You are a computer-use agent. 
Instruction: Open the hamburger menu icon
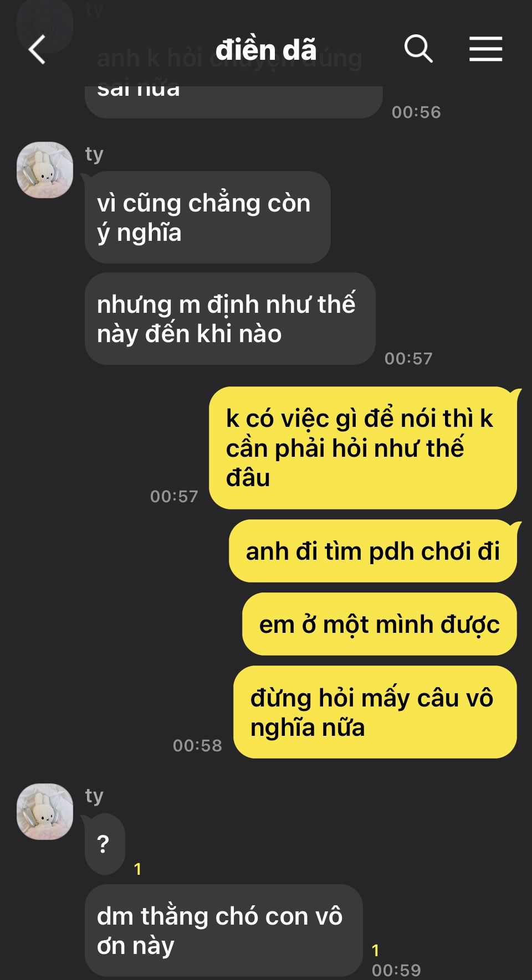point(485,49)
